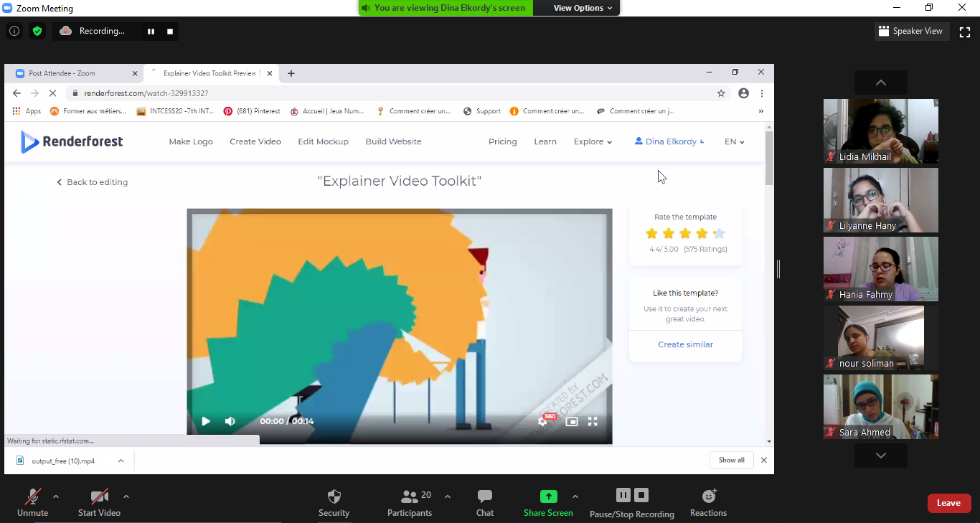Unmute the microphone
The height and width of the screenshot is (523, 980).
[33, 496]
